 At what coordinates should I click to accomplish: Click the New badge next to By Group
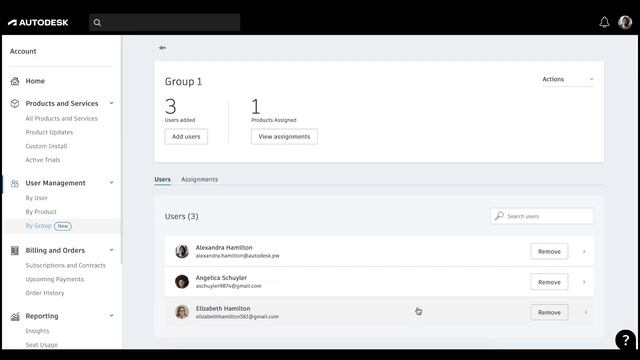62,226
